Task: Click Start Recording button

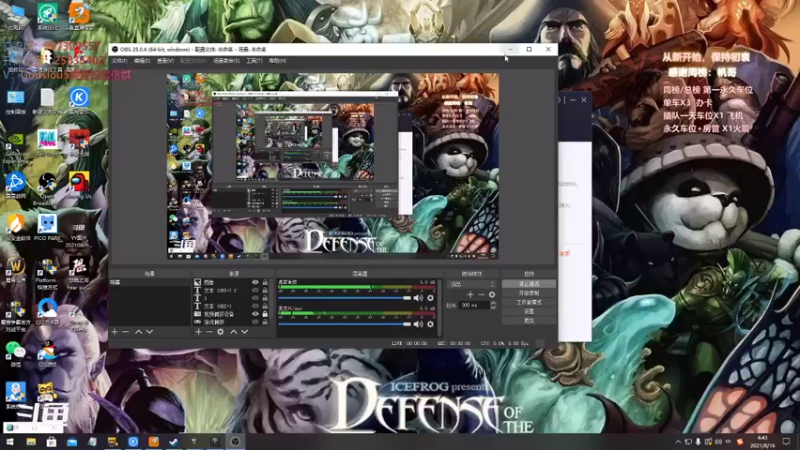Action: click(529, 293)
